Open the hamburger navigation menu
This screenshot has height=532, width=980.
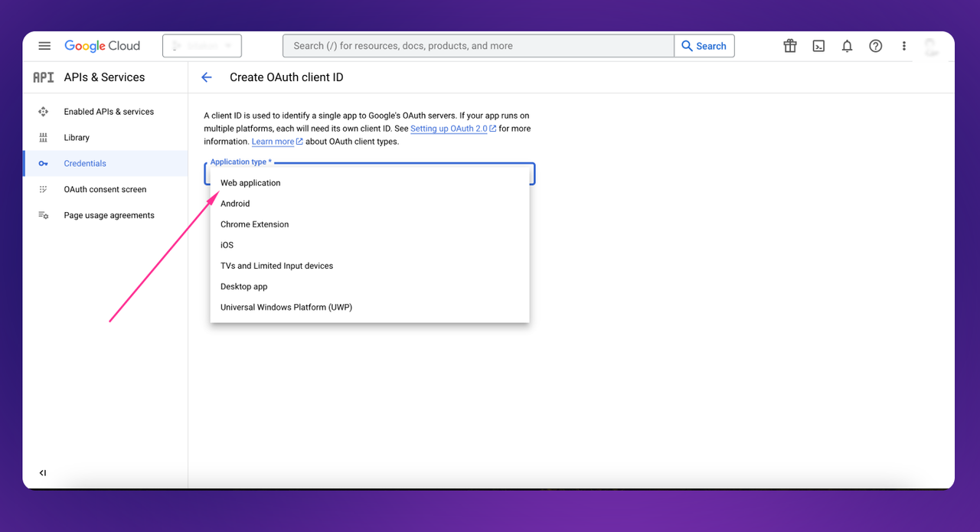pos(44,46)
